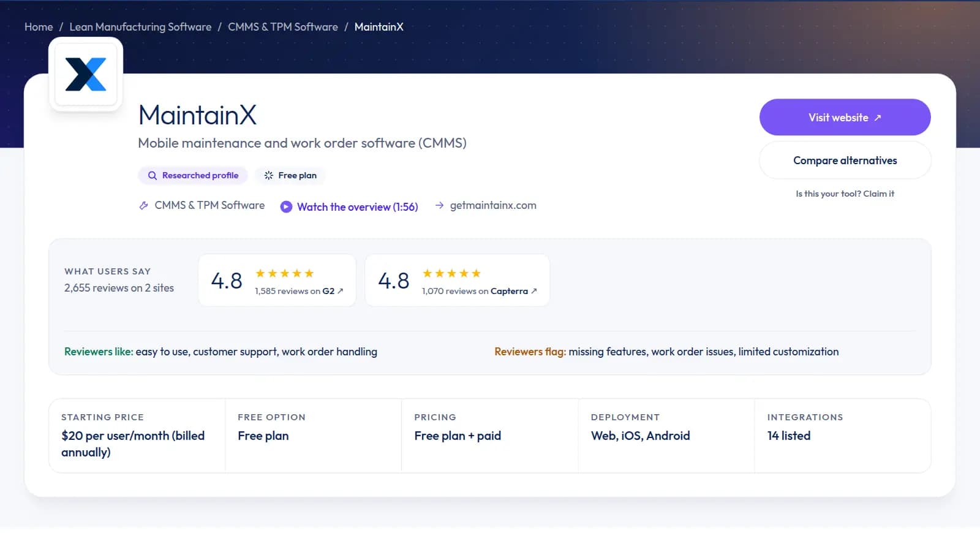Image resolution: width=980 pixels, height=533 pixels.
Task: Open CMMS & TPM Software breadcrumb link
Action: tap(283, 27)
